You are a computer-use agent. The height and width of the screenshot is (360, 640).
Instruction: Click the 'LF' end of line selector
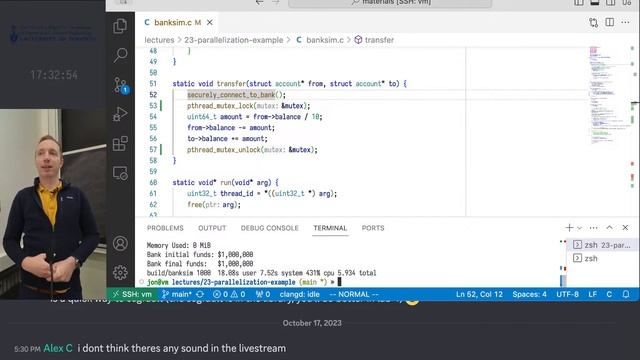593,294
